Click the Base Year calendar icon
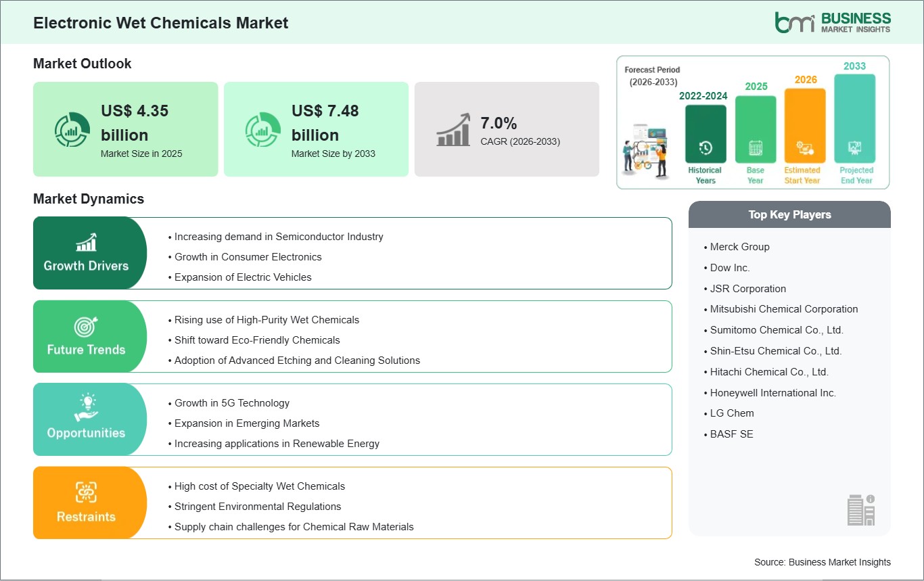The image size is (924, 581). click(755, 148)
